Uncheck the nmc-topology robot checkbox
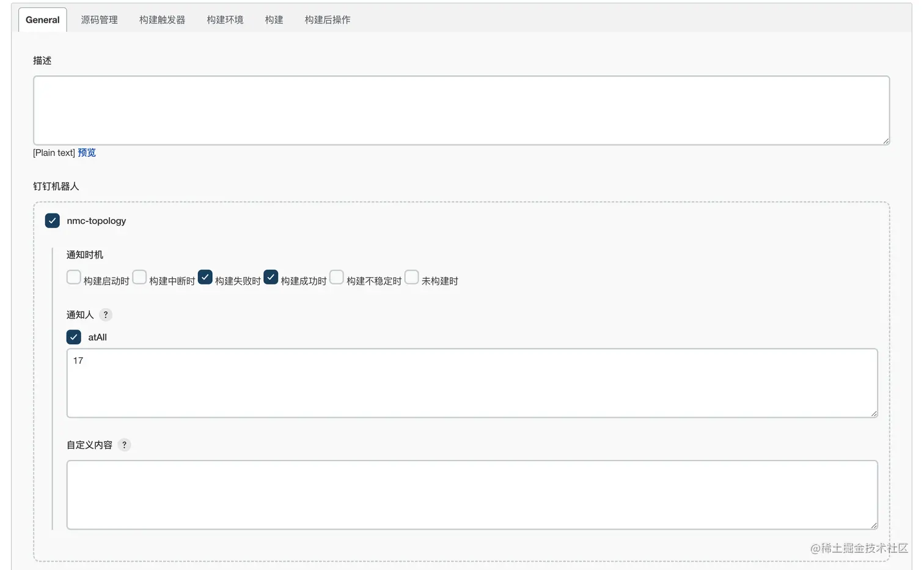This screenshot has width=924, height=570. coord(53,221)
